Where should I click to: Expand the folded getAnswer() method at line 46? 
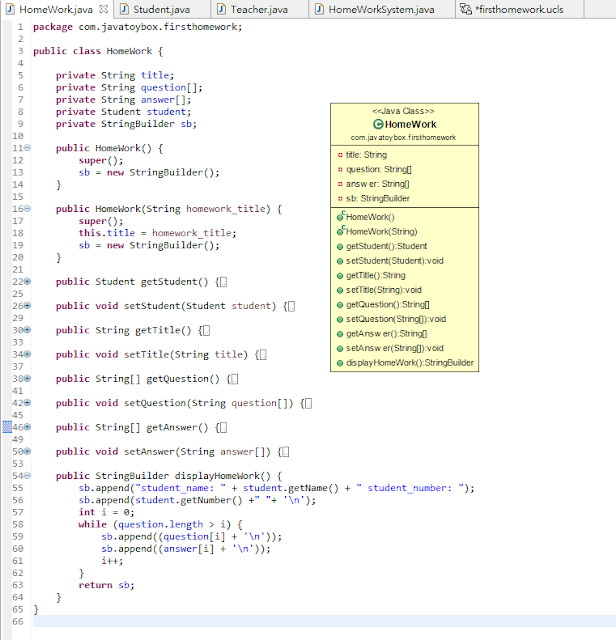coord(27,427)
